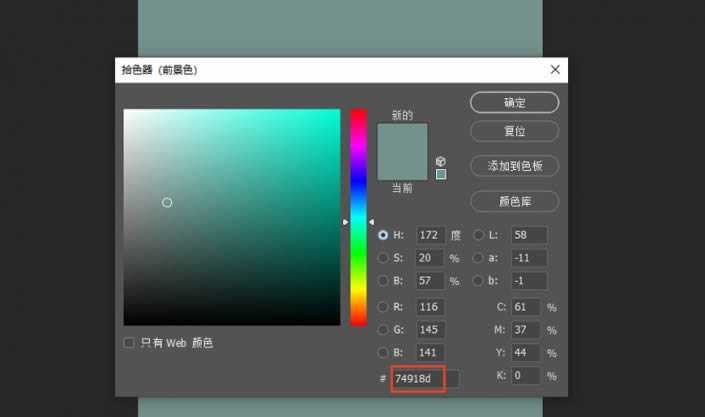Select the R red radio button
The image size is (705, 417).
[x=383, y=307]
